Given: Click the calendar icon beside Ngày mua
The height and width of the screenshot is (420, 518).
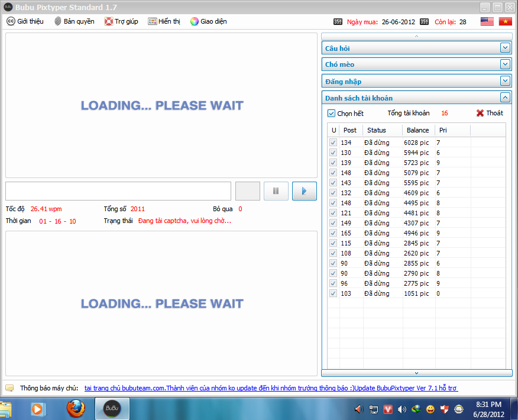Looking at the screenshot, I should click(x=338, y=22).
